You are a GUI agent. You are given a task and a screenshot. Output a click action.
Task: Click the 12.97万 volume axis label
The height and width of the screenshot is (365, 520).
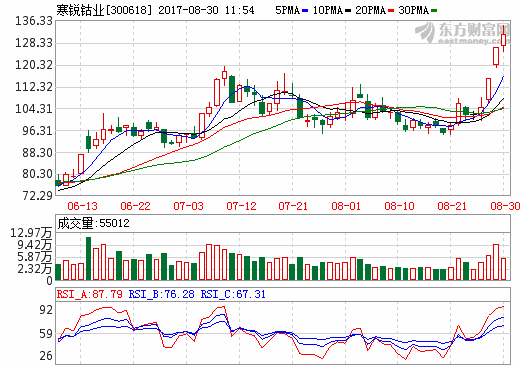tap(31, 233)
